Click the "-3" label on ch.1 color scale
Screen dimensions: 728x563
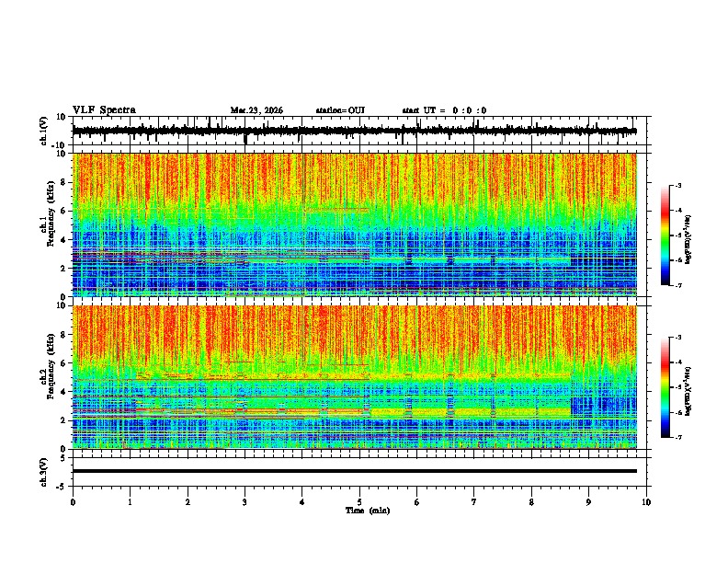click(x=677, y=185)
